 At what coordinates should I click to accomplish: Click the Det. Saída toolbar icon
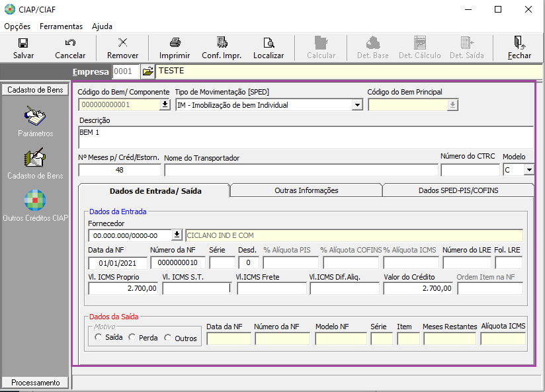click(467, 43)
